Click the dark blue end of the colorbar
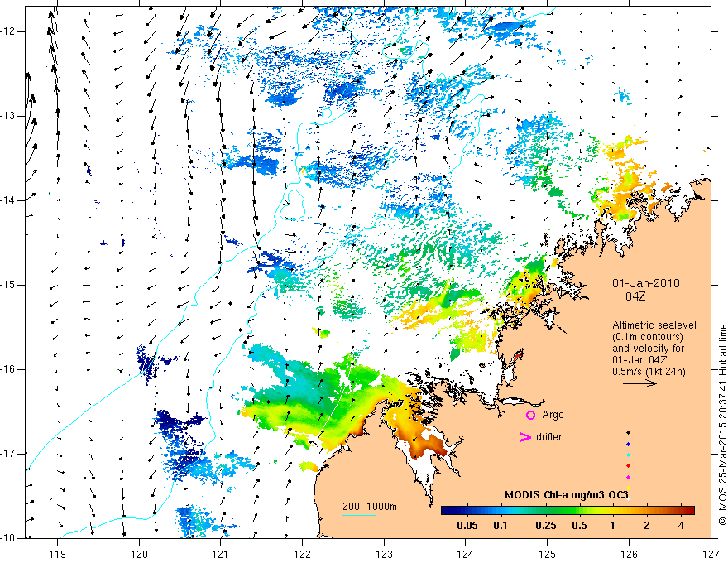 447,511
